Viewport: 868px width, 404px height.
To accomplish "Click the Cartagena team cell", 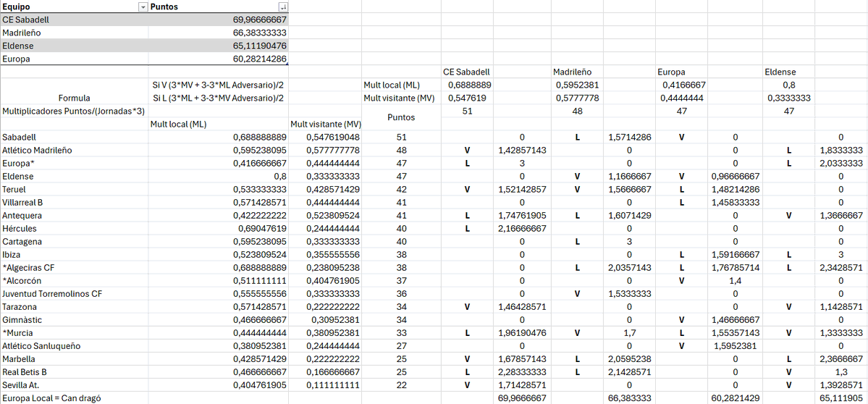I will 74,242.
